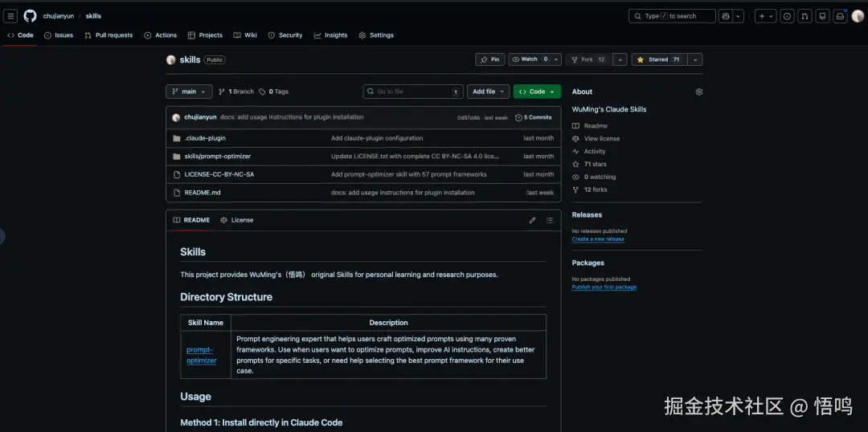Viewport: 868px width, 432px height.
Task: Click the chujianyun commit author name
Action: (x=200, y=117)
